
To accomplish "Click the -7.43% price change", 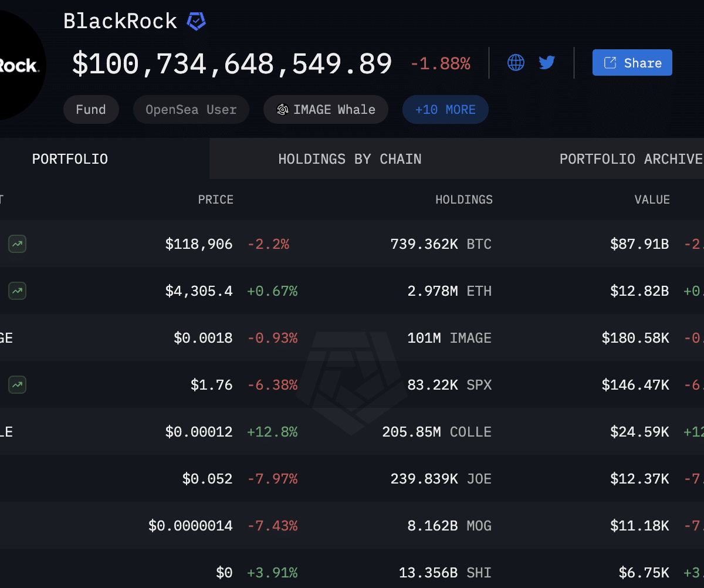I will (x=272, y=526).
